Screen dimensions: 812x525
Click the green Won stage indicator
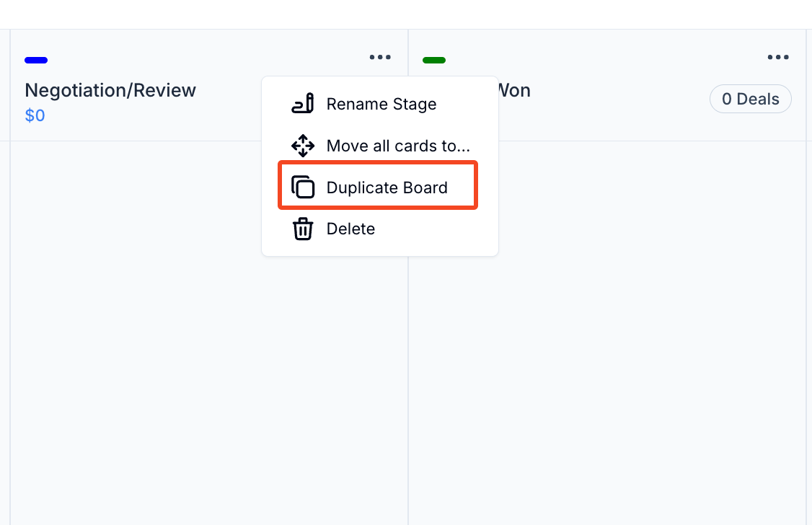(x=434, y=60)
